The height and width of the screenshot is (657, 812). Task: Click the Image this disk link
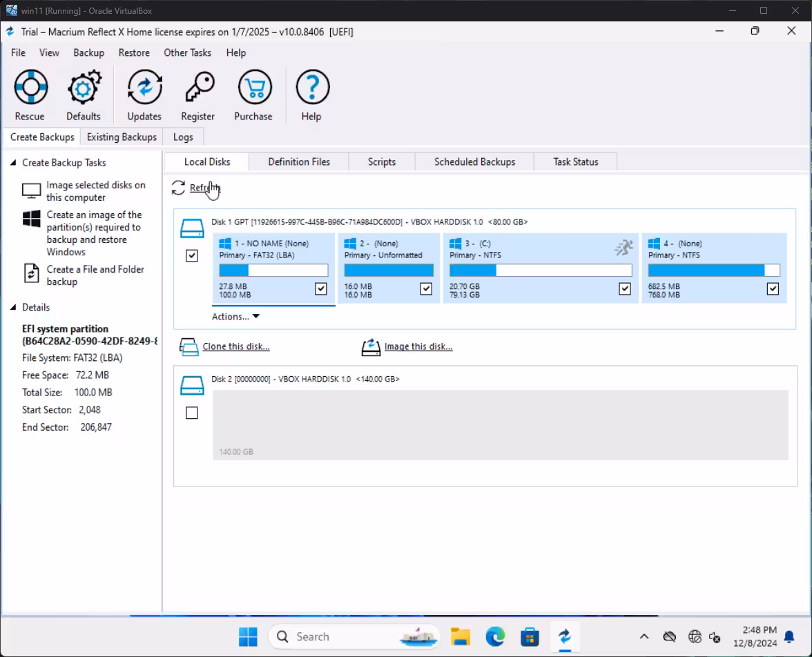[x=418, y=346]
